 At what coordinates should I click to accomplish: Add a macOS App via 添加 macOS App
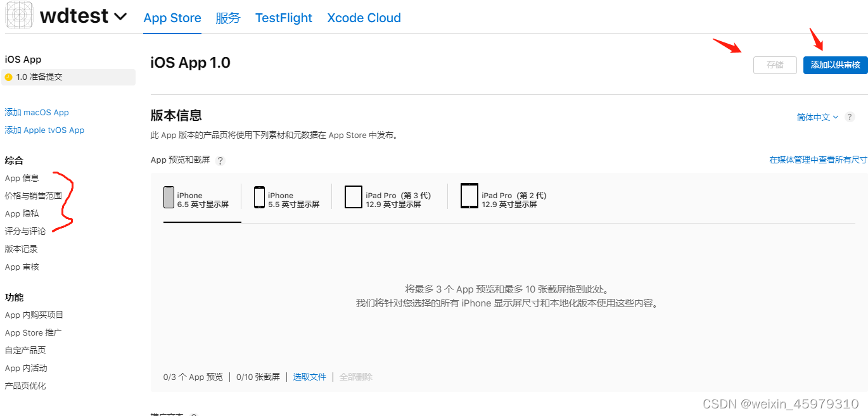coord(37,112)
